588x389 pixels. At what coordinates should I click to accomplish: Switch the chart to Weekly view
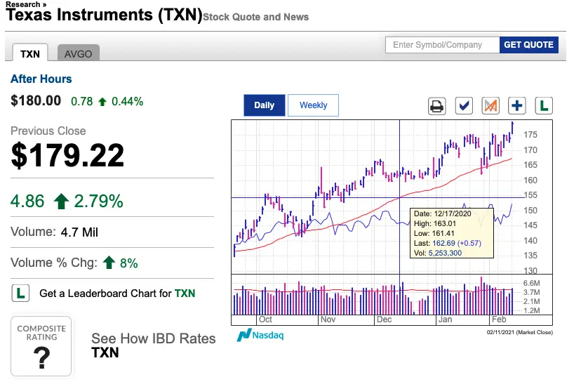click(313, 105)
